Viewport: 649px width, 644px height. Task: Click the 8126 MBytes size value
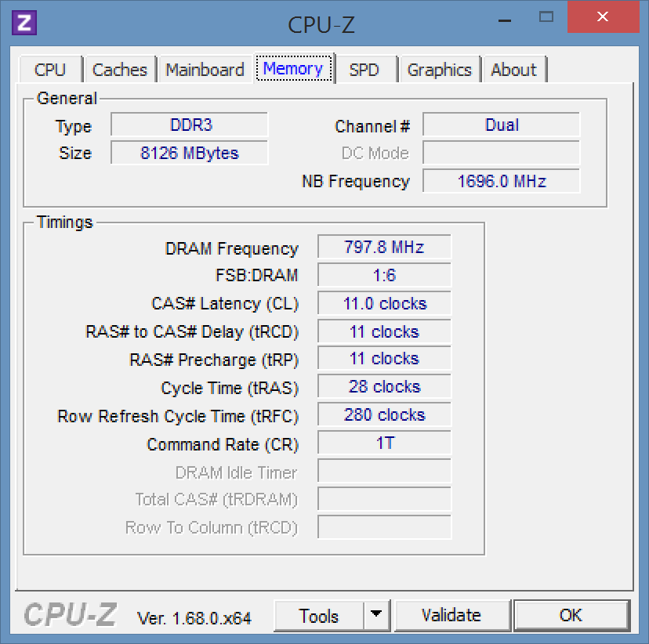pyautogui.click(x=190, y=153)
